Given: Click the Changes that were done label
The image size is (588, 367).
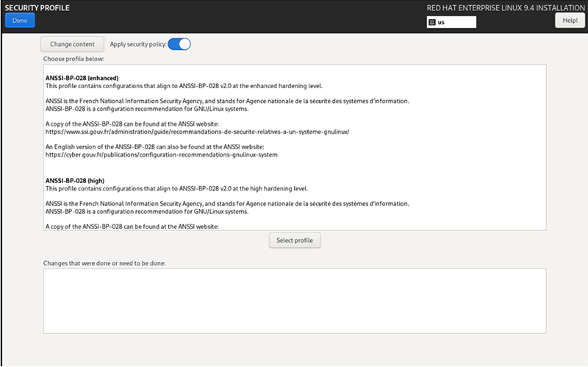Looking at the screenshot, I should tap(104, 263).
